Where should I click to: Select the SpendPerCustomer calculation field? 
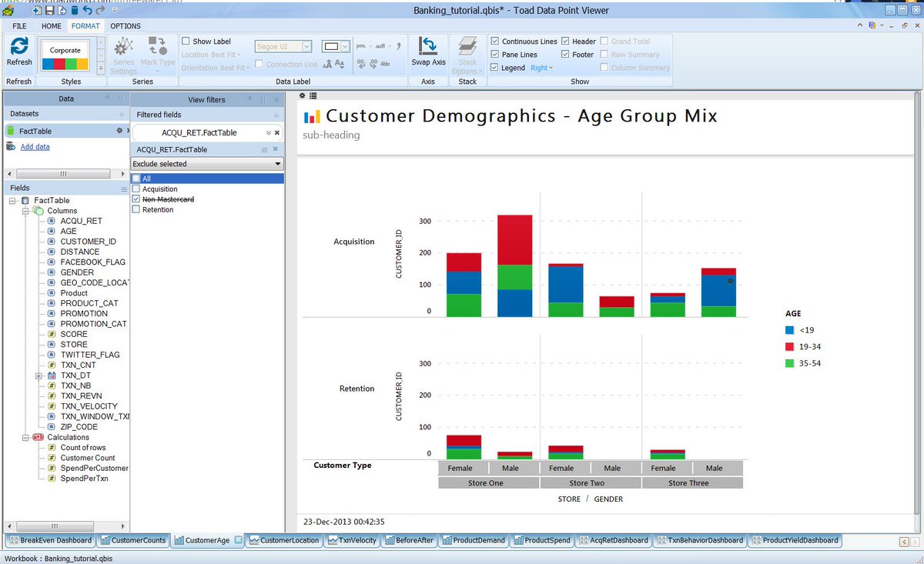(x=94, y=468)
